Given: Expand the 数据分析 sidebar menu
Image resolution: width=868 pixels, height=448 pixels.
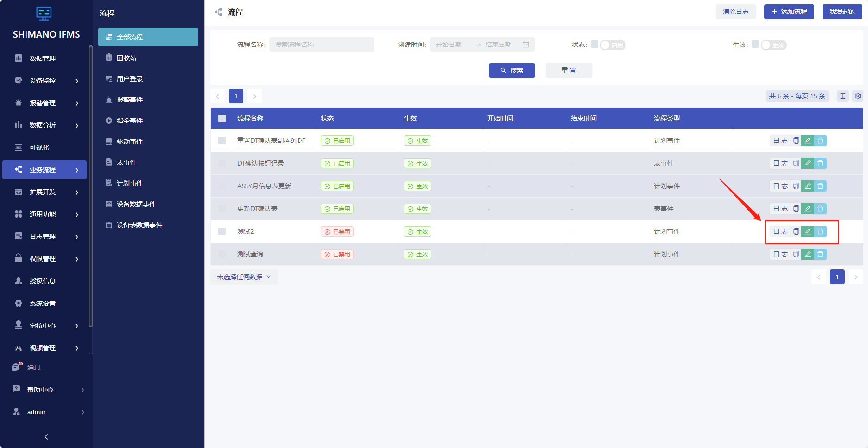Looking at the screenshot, I should (x=44, y=125).
